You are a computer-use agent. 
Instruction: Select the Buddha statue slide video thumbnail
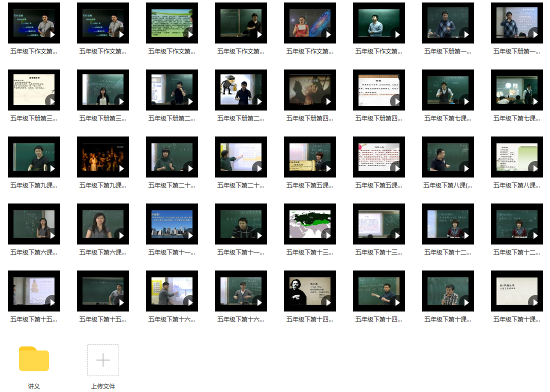[33, 291]
